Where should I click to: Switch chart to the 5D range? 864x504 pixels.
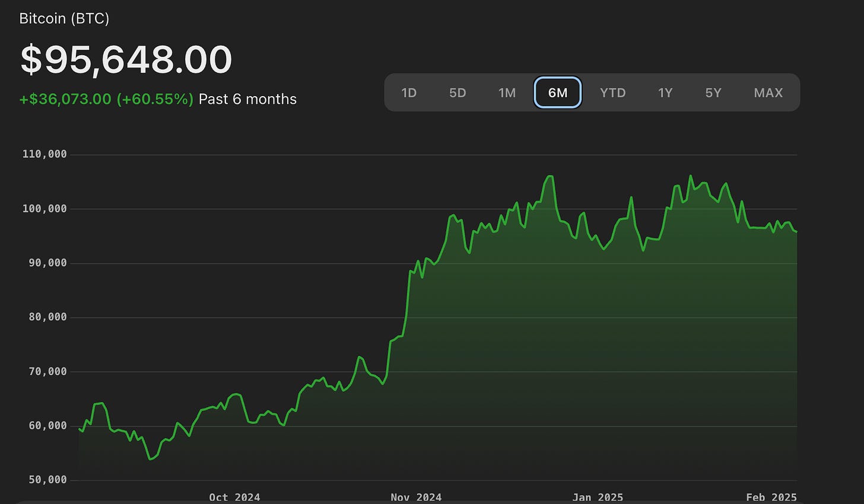(x=458, y=92)
